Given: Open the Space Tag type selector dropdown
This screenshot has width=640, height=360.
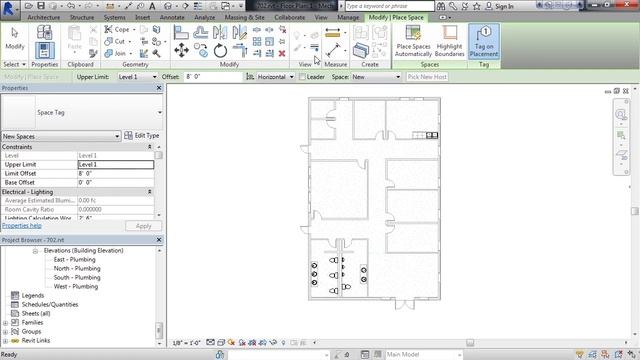Looking at the screenshot, I should (x=160, y=113).
